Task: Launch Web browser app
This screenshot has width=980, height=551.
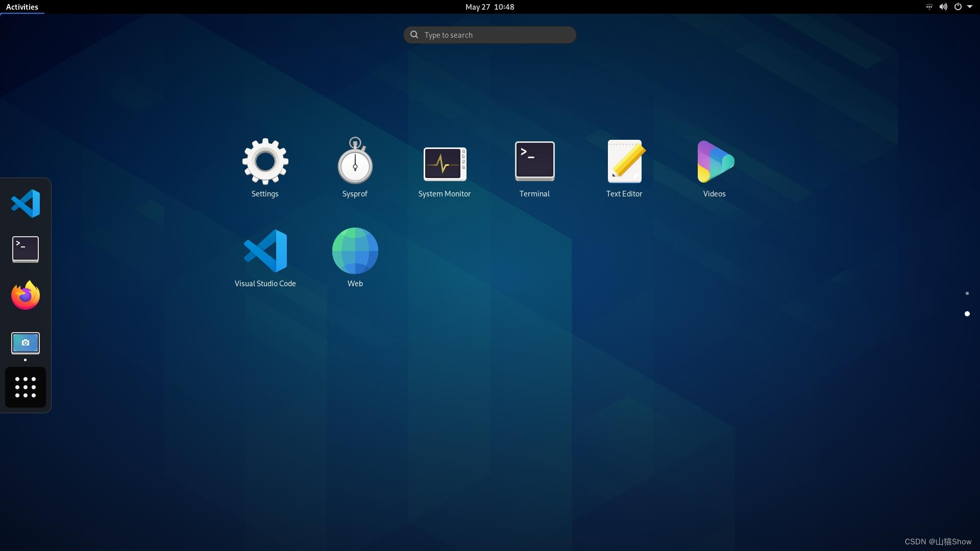Action: point(355,251)
